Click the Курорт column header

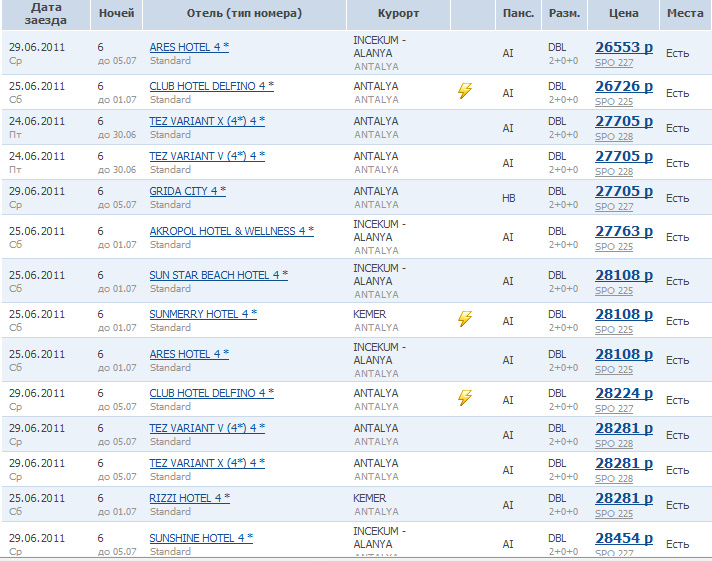pos(398,14)
